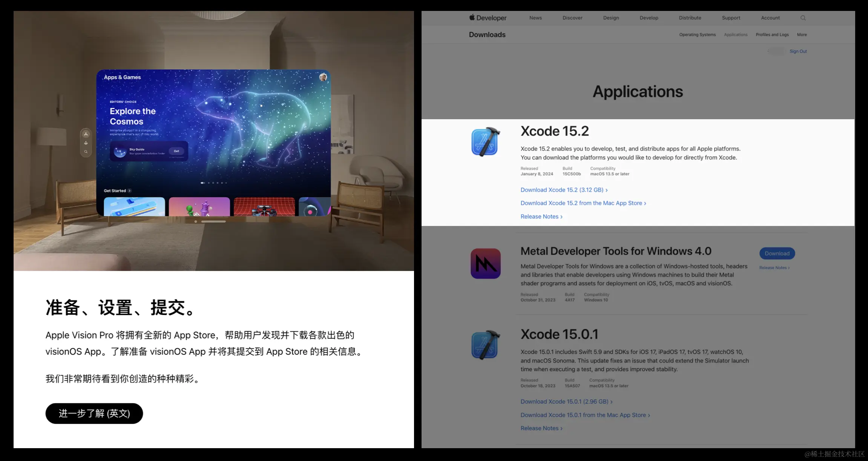Click the Metal Developer Tools Download button
868x461 pixels.
777,254
